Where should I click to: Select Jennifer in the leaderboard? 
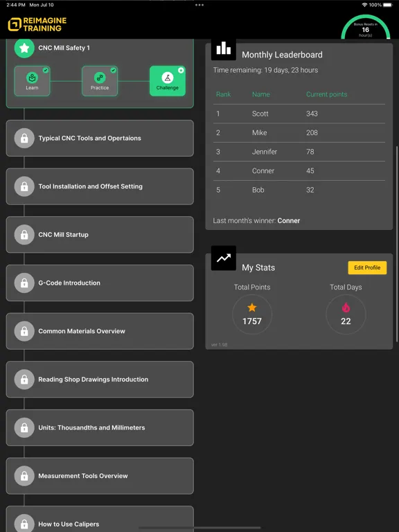tap(265, 152)
